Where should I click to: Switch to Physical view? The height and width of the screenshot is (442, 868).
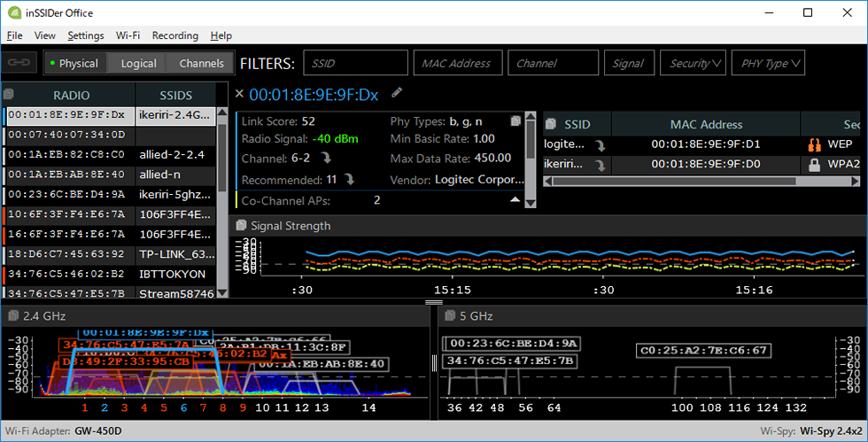pyautogui.click(x=74, y=63)
